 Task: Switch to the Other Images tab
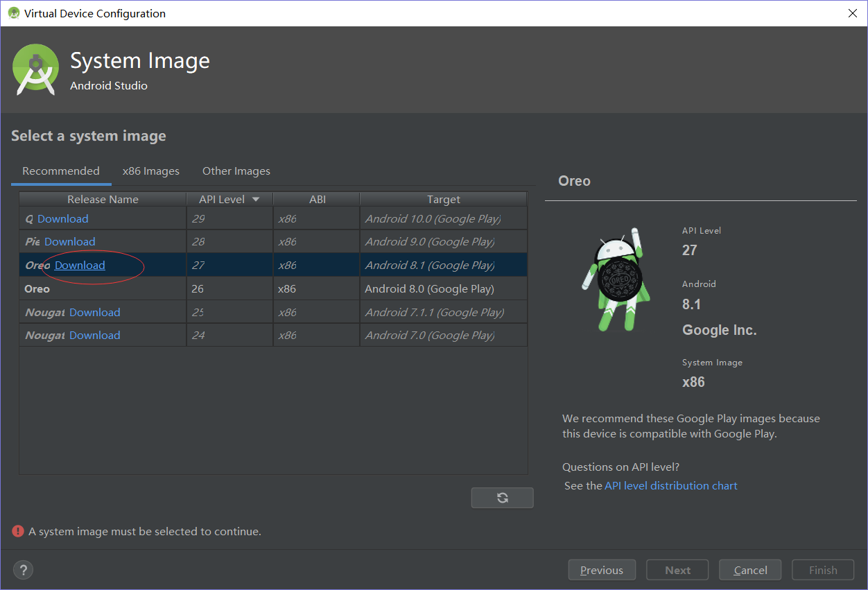click(x=236, y=171)
